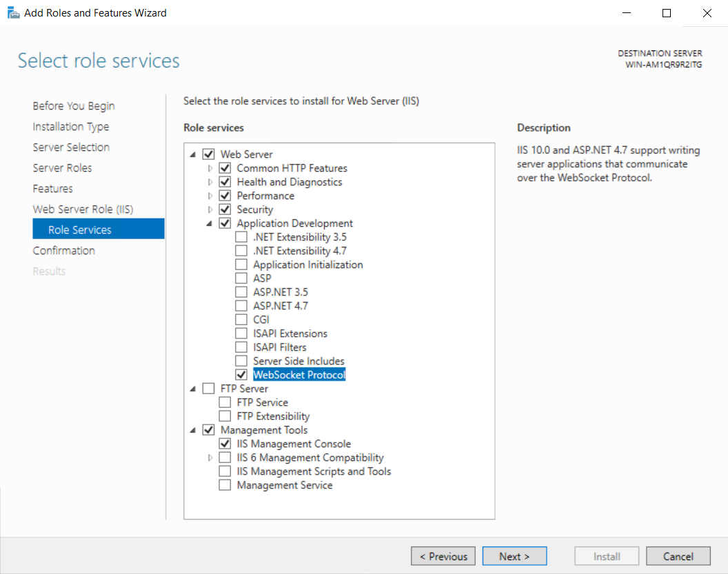Go back with the Previous button
Image resolution: width=728 pixels, height=574 pixels.
coord(443,557)
